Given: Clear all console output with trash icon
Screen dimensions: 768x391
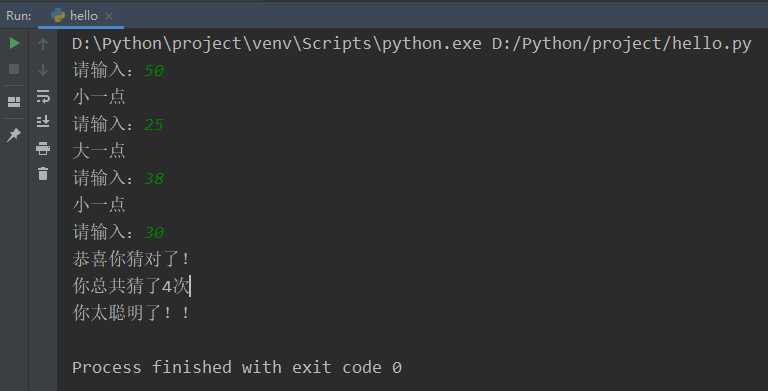Looking at the screenshot, I should pyautogui.click(x=43, y=173).
